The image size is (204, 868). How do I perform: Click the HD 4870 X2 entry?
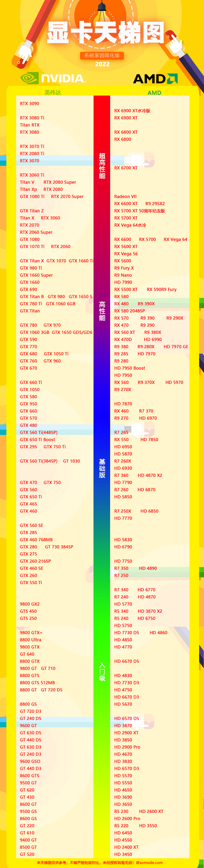[150, 475]
